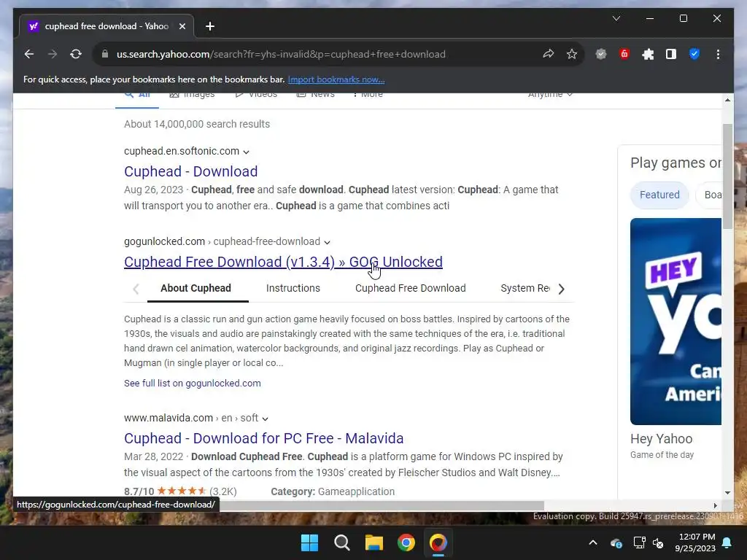Open the Windows Start menu
The image size is (747, 560).
coord(309,542)
